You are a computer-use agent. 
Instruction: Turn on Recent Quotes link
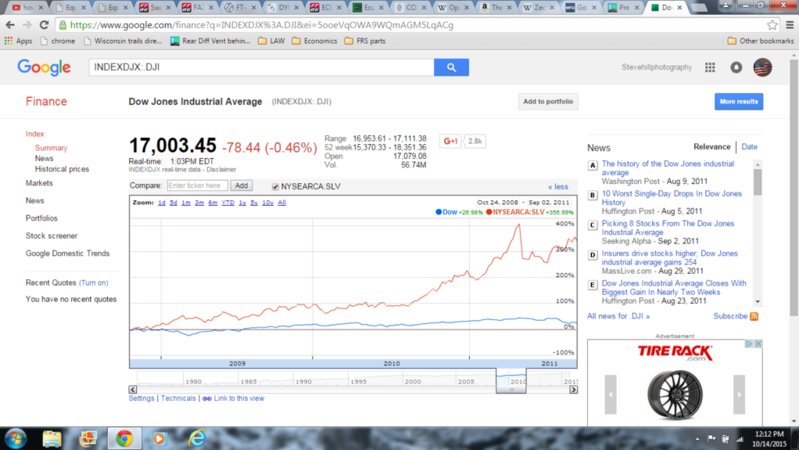pyautogui.click(x=94, y=283)
